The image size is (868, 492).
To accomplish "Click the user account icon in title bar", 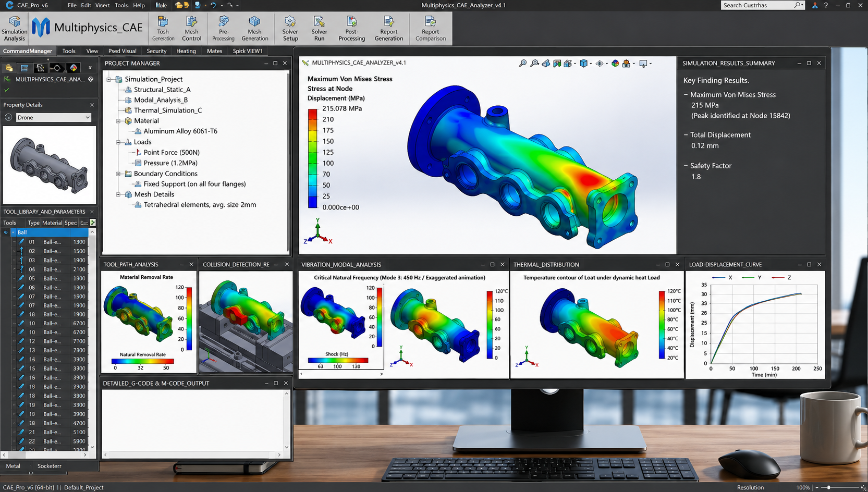I will pyautogui.click(x=815, y=5).
